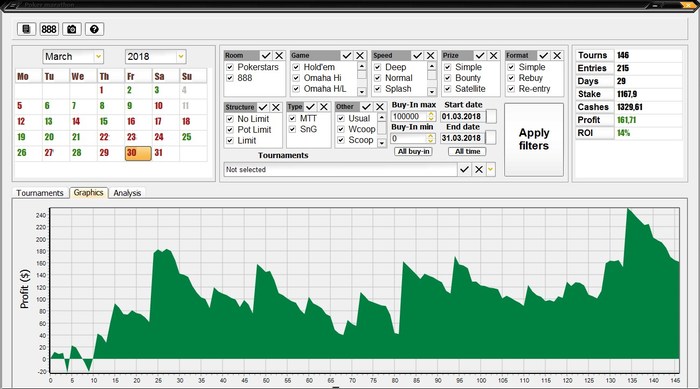Click the Game list down arrow
The width and height of the screenshot is (700, 389).
coord(362,92)
